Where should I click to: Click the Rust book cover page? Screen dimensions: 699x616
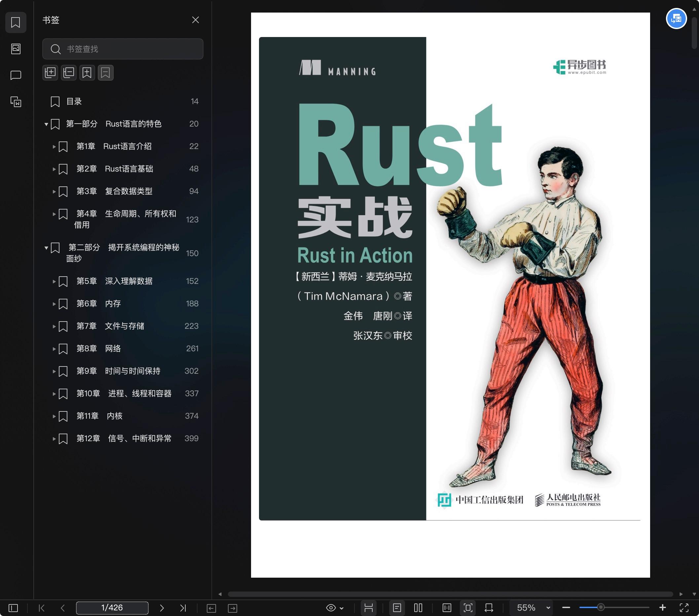coord(450,295)
